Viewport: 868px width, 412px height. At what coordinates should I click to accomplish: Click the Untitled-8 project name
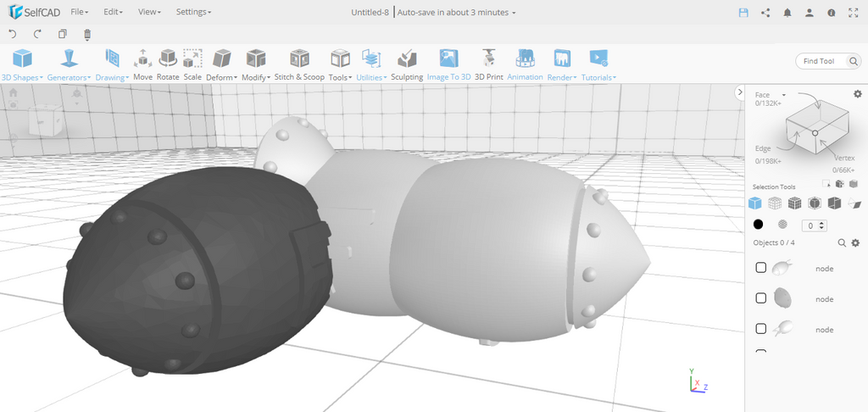[370, 12]
